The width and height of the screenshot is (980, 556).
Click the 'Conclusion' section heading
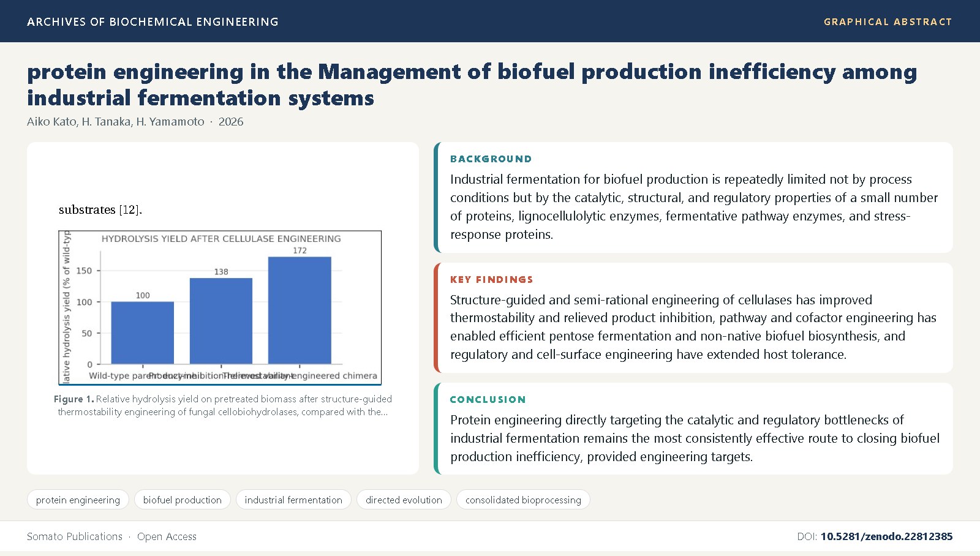click(x=488, y=399)
